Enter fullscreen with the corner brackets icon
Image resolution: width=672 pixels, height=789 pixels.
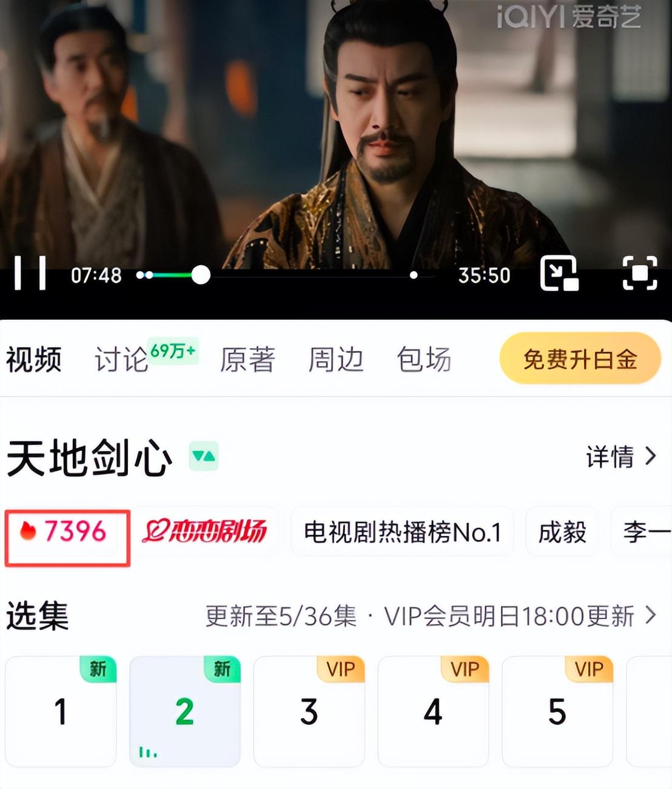pos(640,274)
